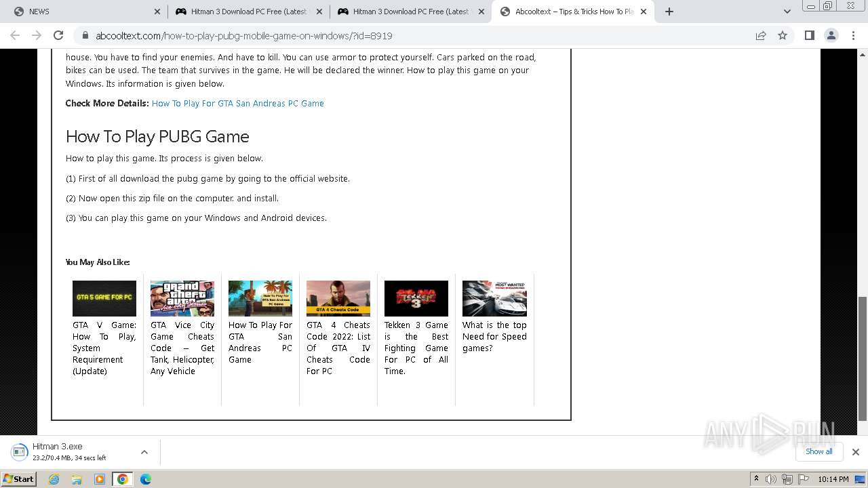Close the downloads bar
The height and width of the screenshot is (488, 868).
(x=856, y=452)
